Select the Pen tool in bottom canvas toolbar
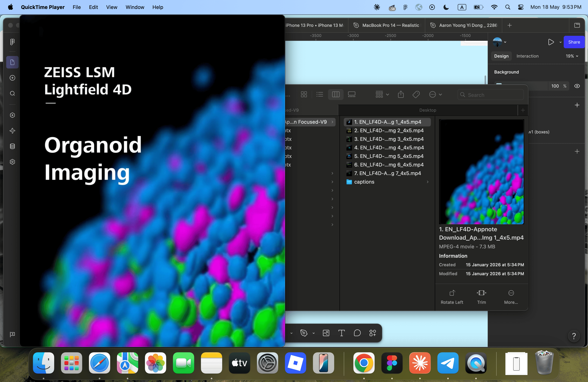This screenshot has width=588, height=382. pyautogui.click(x=304, y=333)
